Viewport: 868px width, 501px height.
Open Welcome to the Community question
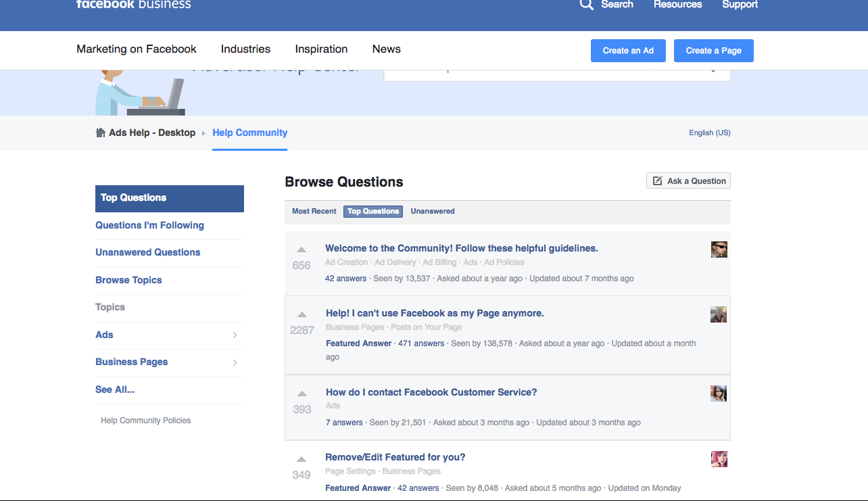pyautogui.click(x=462, y=248)
